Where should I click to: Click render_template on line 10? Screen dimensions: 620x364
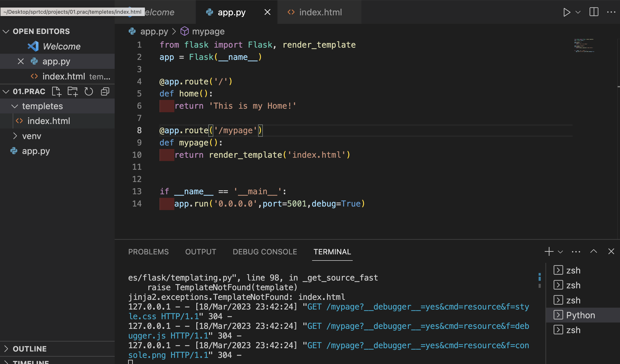pyautogui.click(x=245, y=155)
